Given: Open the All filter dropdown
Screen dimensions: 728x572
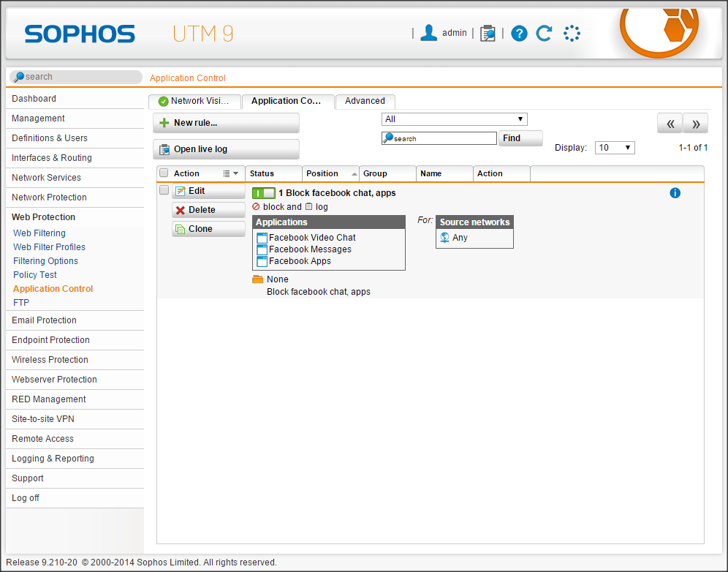Looking at the screenshot, I should coord(454,119).
